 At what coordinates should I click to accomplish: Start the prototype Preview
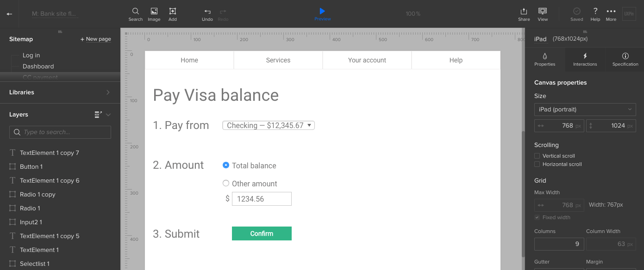[322, 11]
